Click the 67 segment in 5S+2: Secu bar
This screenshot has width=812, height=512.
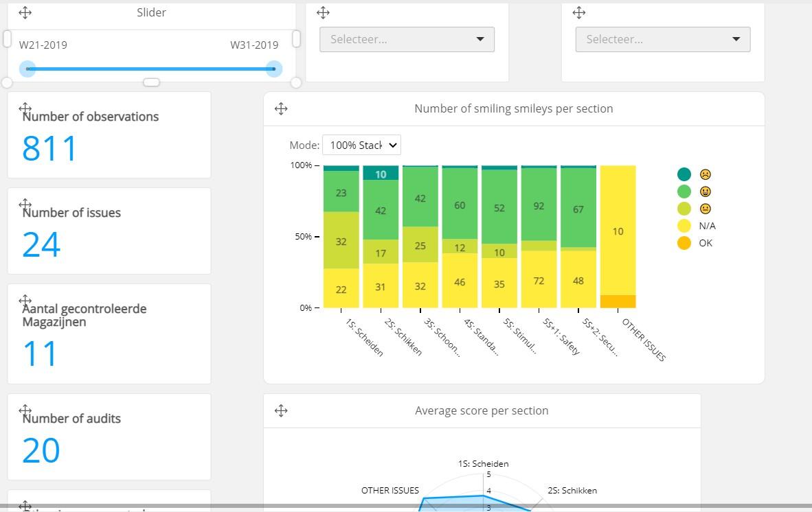click(x=578, y=208)
